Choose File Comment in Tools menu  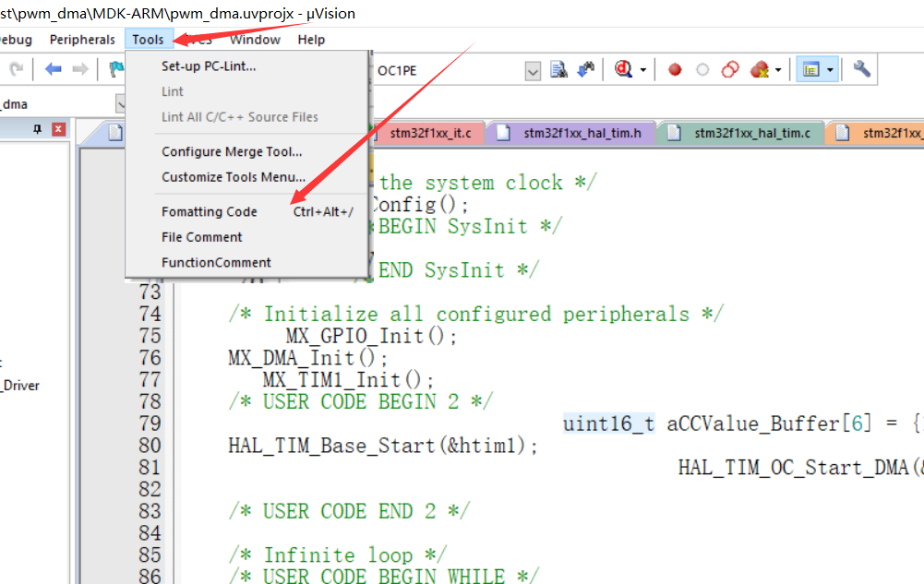point(247,237)
